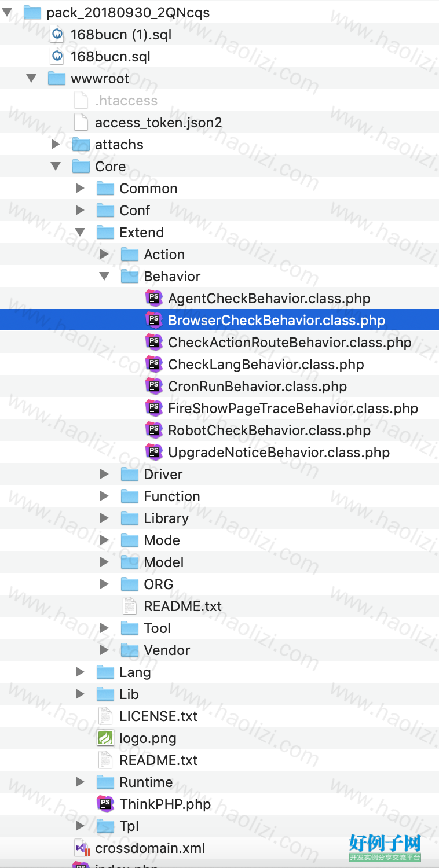Select the file name logo.png
The image size is (439, 868).
click(x=148, y=739)
